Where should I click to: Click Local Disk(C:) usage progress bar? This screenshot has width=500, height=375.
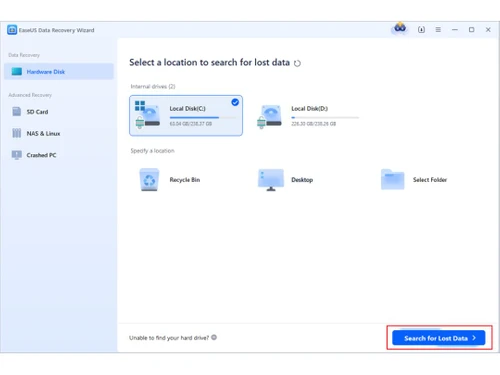pos(203,117)
